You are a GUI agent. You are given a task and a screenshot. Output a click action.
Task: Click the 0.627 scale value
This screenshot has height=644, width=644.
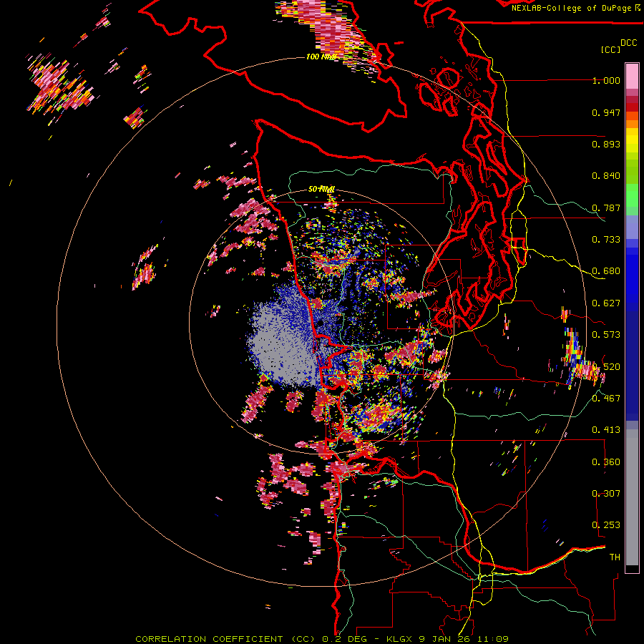pyautogui.click(x=606, y=303)
